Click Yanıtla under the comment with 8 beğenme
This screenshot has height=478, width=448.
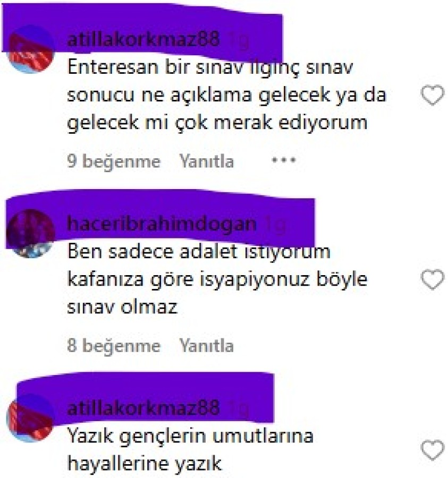pos(207,345)
